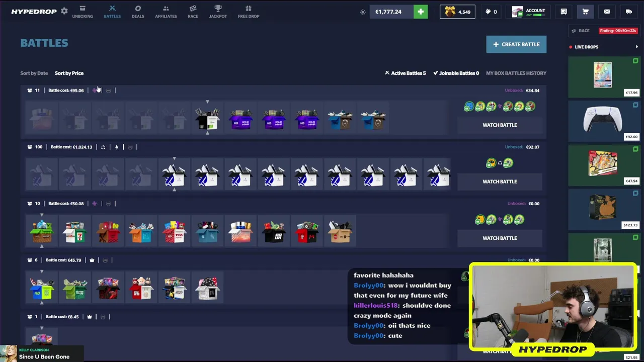Open the Jackpot page
The height and width of the screenshot is (362, 644).
[x=218, y=12]
